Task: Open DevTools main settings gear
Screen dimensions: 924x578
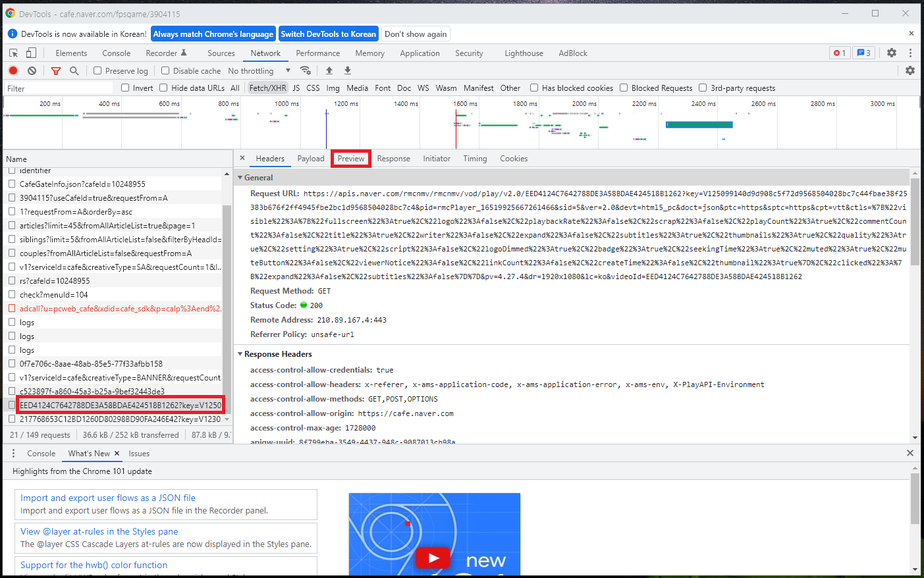Action: [x=892, y=53]
